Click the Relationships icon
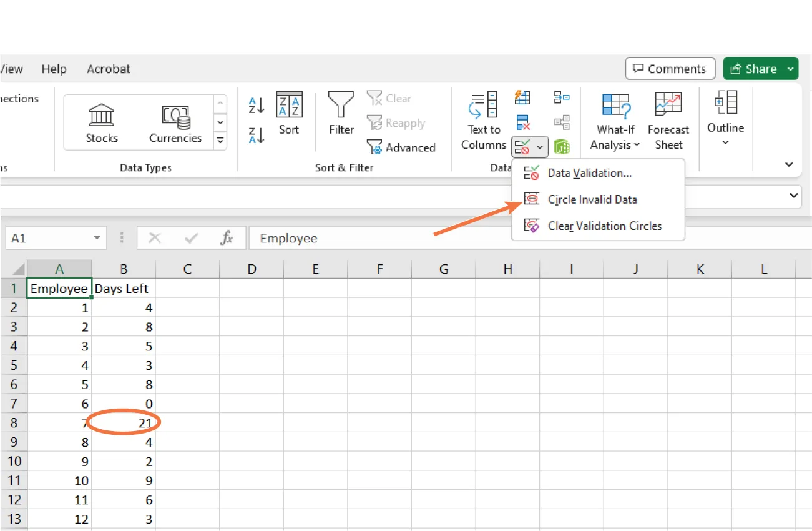This screenshot has height=531, width=812. click(x=561, y=122)
